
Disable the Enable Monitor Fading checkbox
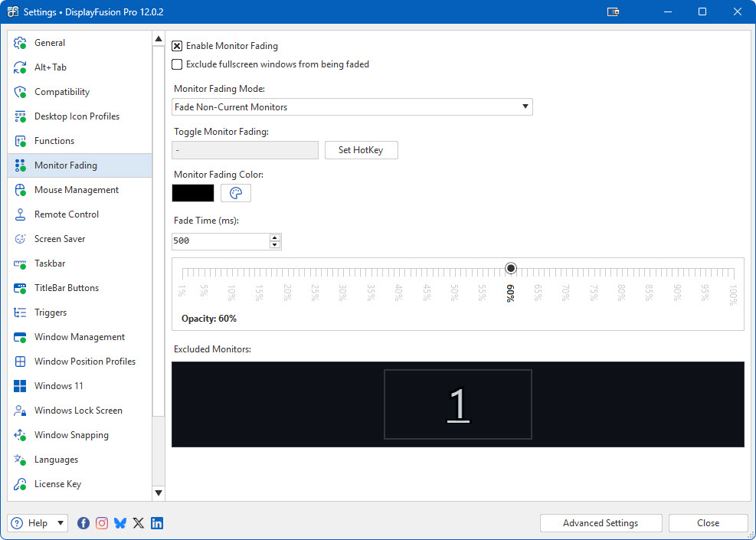click(177, 46)
